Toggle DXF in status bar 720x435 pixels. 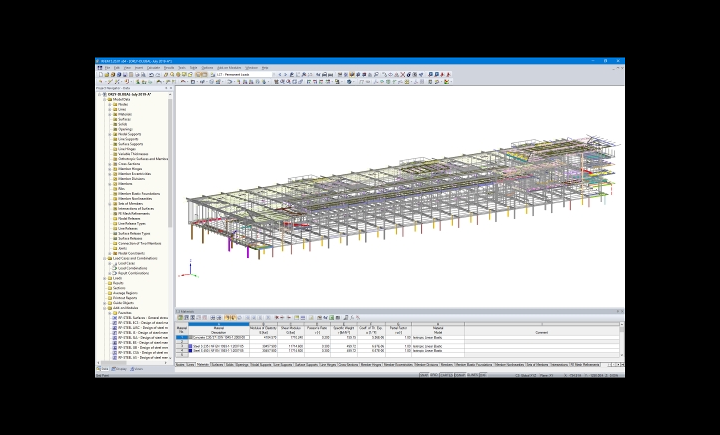click(483, 375)
